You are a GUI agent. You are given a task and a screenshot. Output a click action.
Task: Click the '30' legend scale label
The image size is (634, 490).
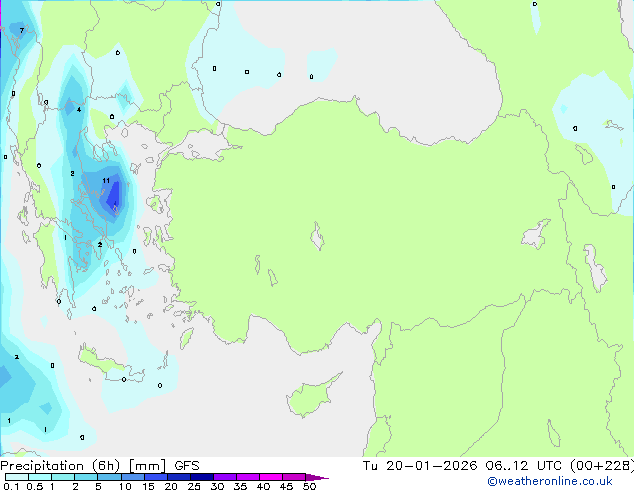tap(217, 486)
